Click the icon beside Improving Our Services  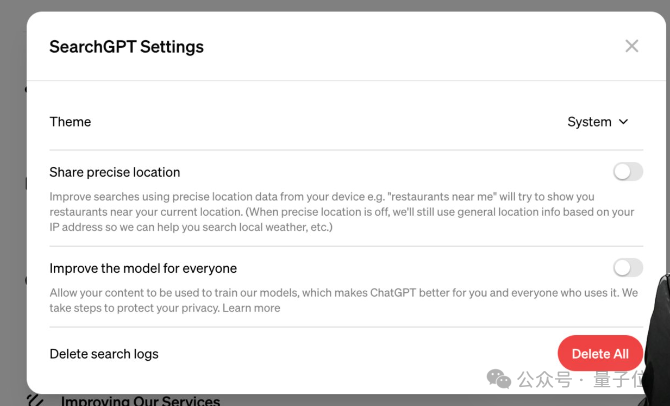(x=35, y=400)
